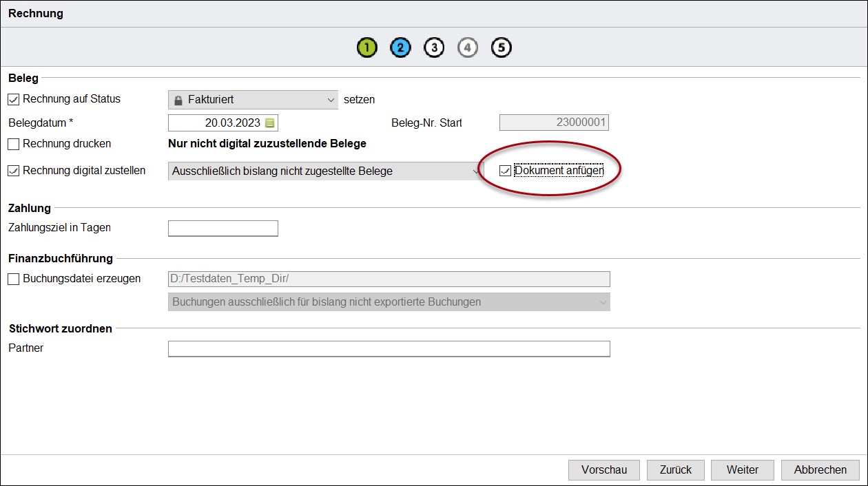This screenshot has width=868, height=486.
Task: Focus the Zahlungsziel in Tagen field
Action: point(223,229)
